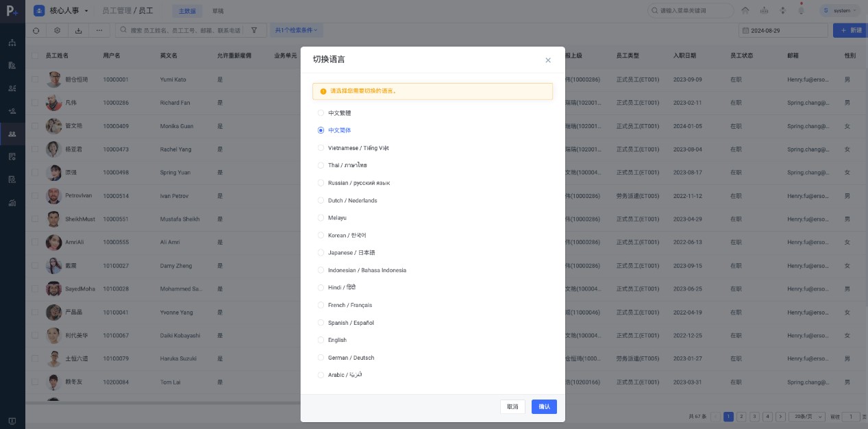Click the 取消 cancel button
The image size is (868, 429).
pyautogui.click(x=512, y=406)
